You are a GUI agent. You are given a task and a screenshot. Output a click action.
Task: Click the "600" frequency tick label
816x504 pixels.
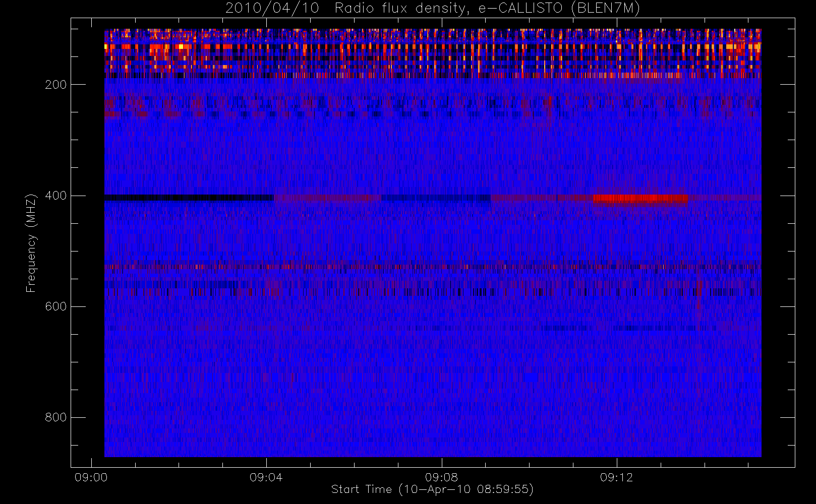(x=55, y=306)
